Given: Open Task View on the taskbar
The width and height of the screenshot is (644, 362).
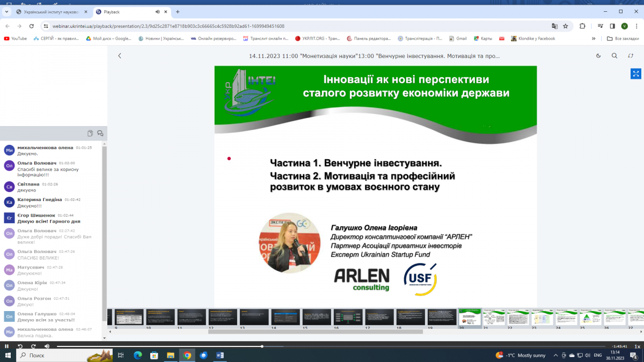Looking at the screenshot, I should [121, 355].
